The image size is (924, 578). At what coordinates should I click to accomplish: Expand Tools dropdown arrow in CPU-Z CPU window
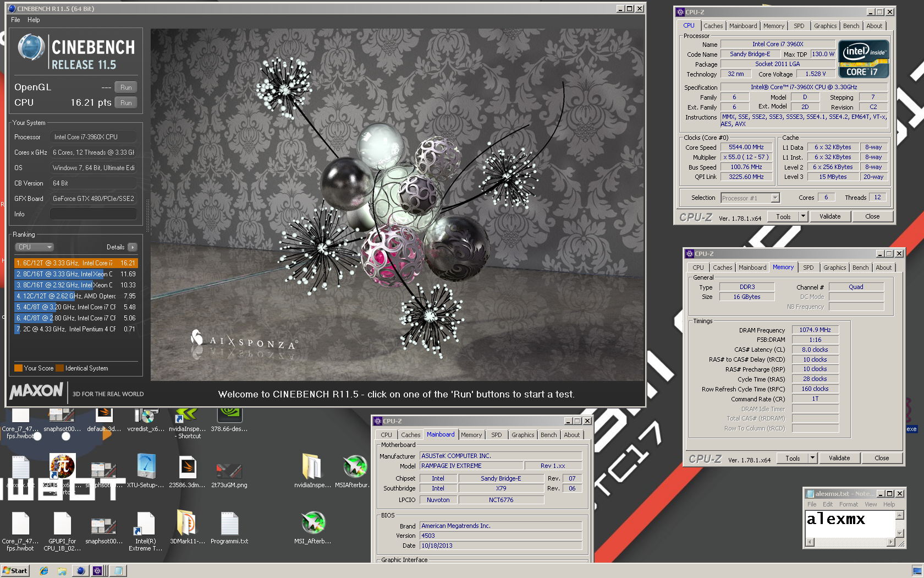point(803,216)
